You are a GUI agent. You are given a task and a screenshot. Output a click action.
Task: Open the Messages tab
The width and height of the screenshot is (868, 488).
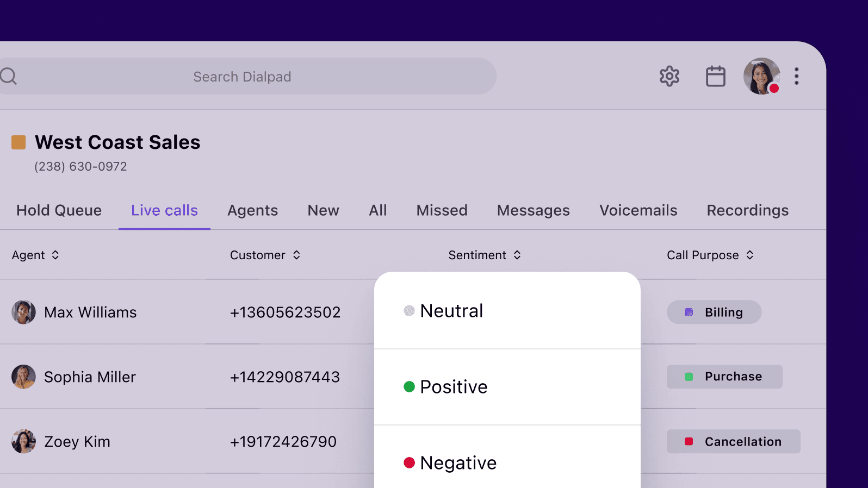pyautogui.click(x=533, y=210)
